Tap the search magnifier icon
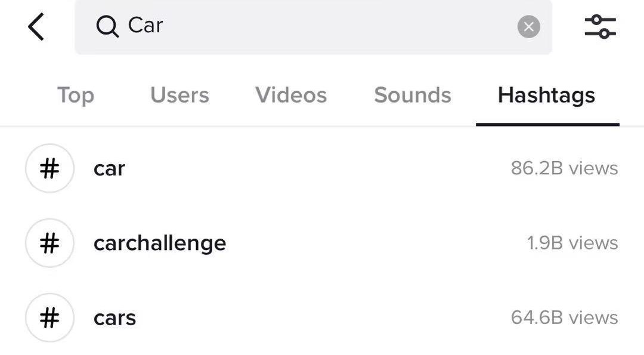 coord(107,27)
